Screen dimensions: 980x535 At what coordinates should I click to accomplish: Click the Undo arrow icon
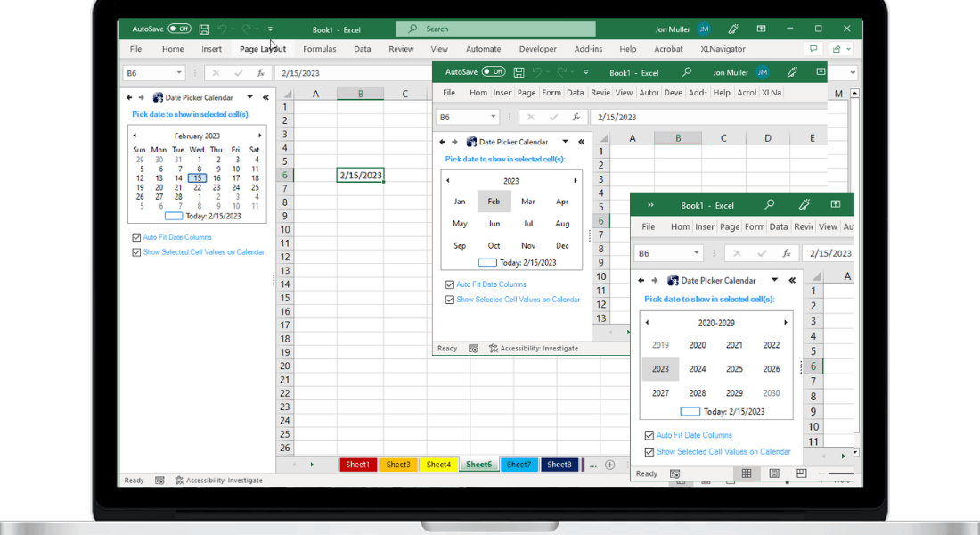223,29
